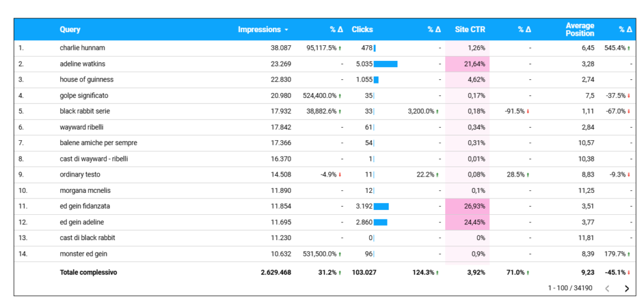Sort by the Clicks column header
Screen dimensions: 644x301
[362, 30]
